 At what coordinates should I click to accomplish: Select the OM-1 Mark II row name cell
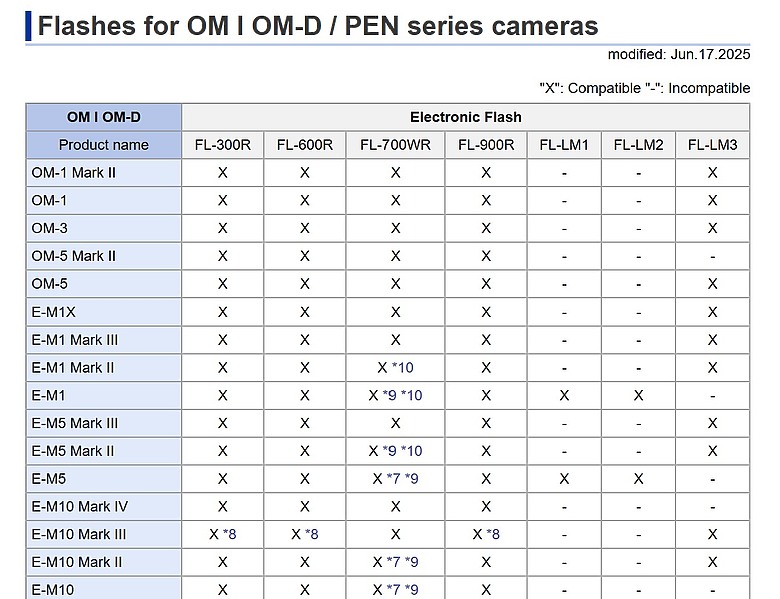103,173
